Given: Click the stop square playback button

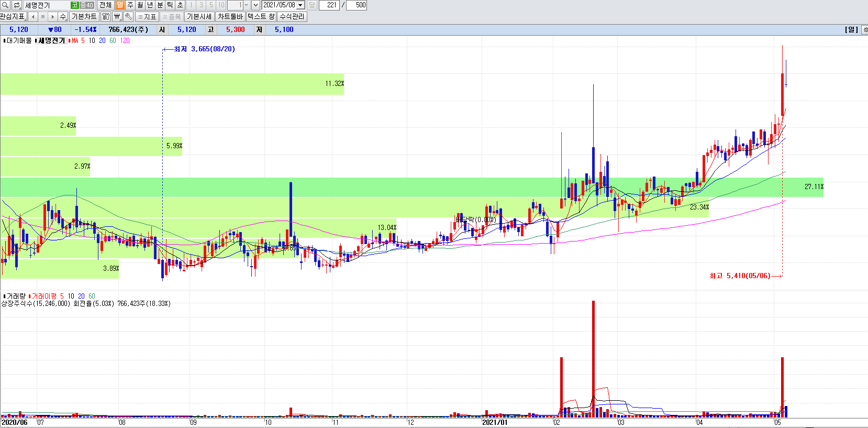Looking at the screenshot, I should click(43, 17).
